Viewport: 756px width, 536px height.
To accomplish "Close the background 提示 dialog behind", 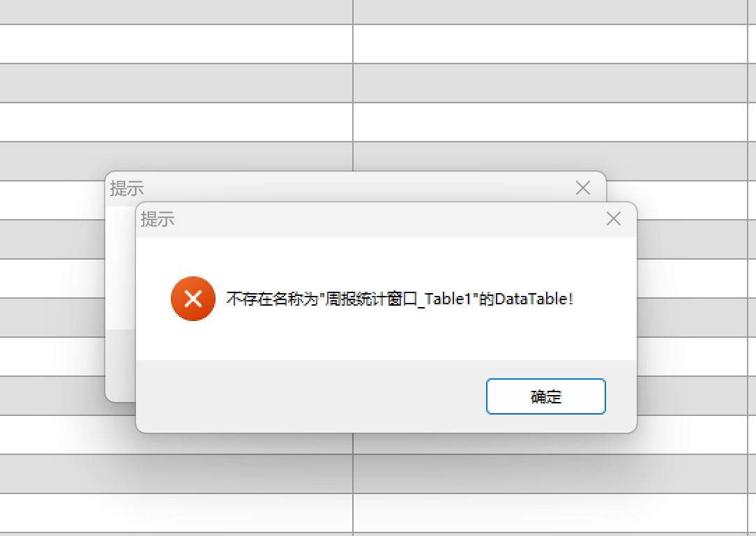I will [583, 188].
